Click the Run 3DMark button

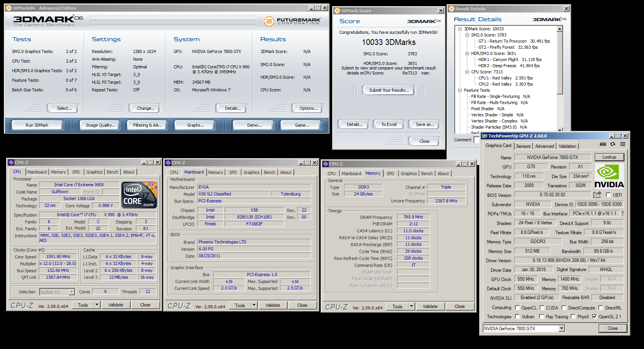(37, 125)
